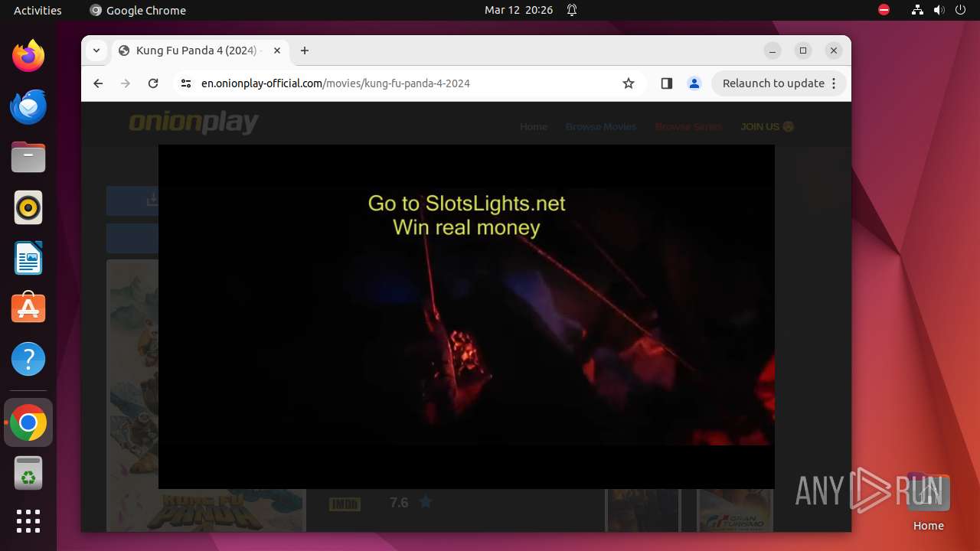The image size is (980, 551).
Task: Maximize the Chrome window
Action: 803,51
